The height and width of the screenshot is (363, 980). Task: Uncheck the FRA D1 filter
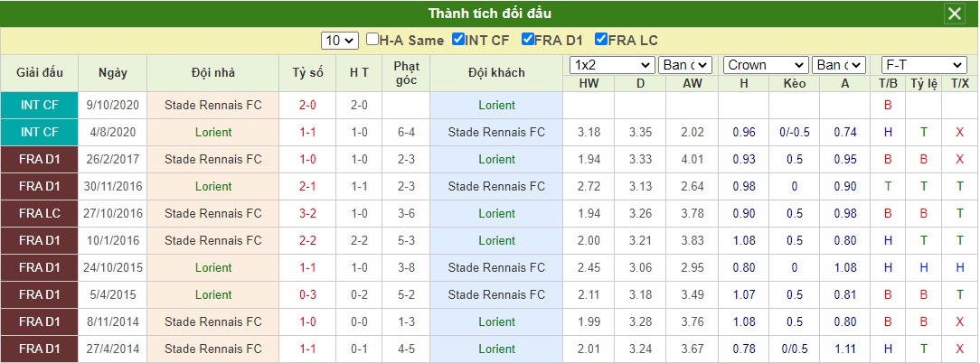(x=527, y=40)
